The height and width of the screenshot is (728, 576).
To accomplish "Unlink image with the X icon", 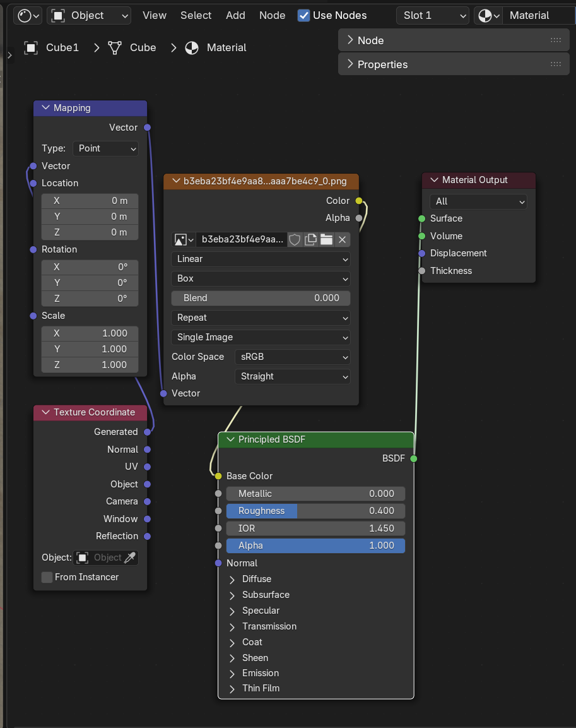I will tap(342, 240).
